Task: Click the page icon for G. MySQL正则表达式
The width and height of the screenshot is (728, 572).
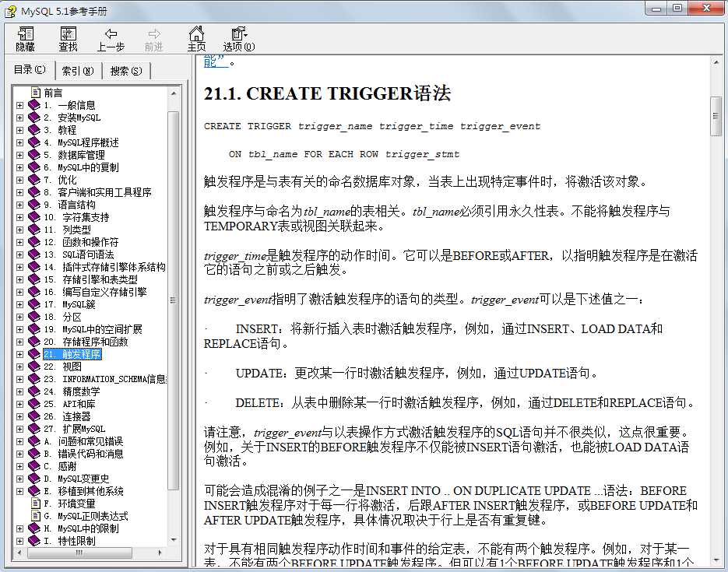Action: 36,516
